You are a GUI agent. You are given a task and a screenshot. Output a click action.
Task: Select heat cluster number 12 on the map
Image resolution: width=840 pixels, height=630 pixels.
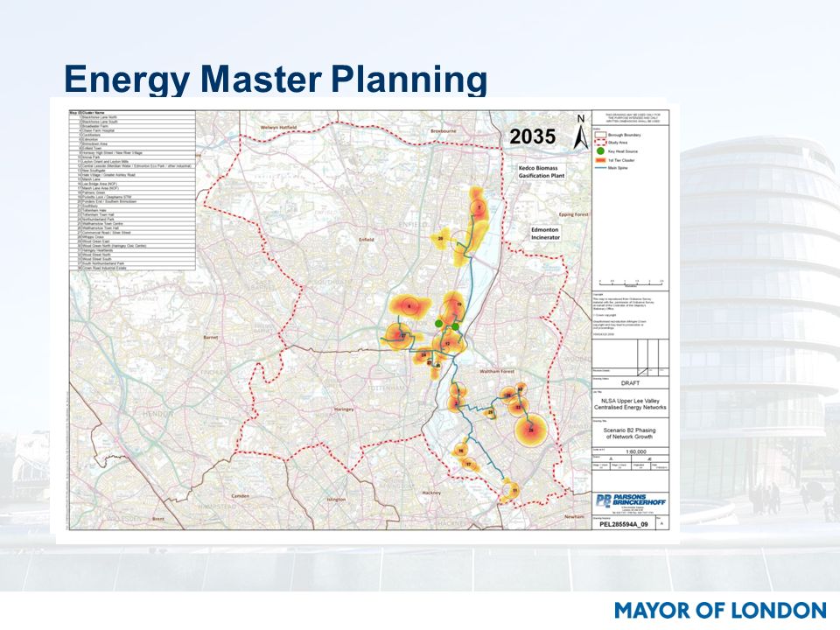[x=448, y=343]
